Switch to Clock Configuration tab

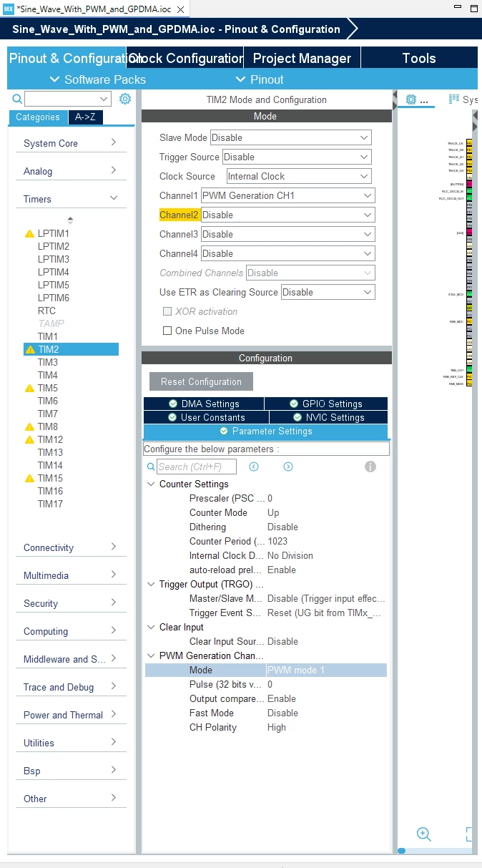(x=185, y=58)
